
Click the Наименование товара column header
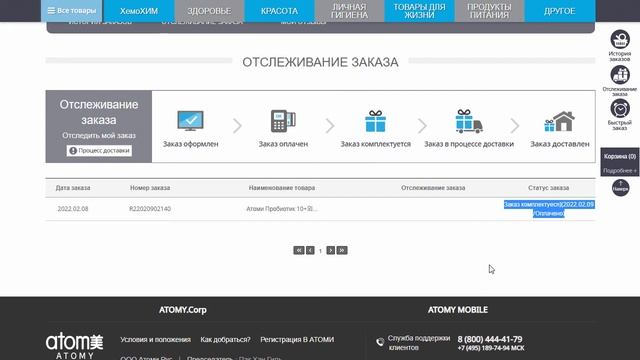282,188
